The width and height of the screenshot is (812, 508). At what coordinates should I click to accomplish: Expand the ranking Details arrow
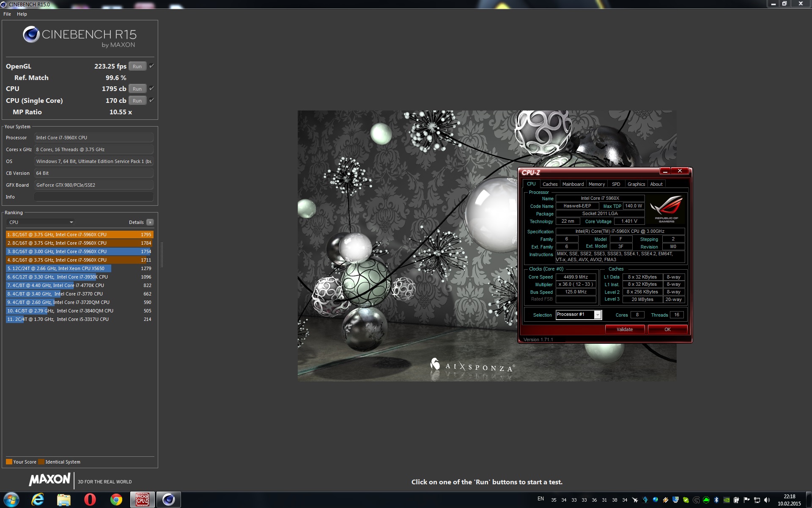pyautogui.click(x=150, y=222)
